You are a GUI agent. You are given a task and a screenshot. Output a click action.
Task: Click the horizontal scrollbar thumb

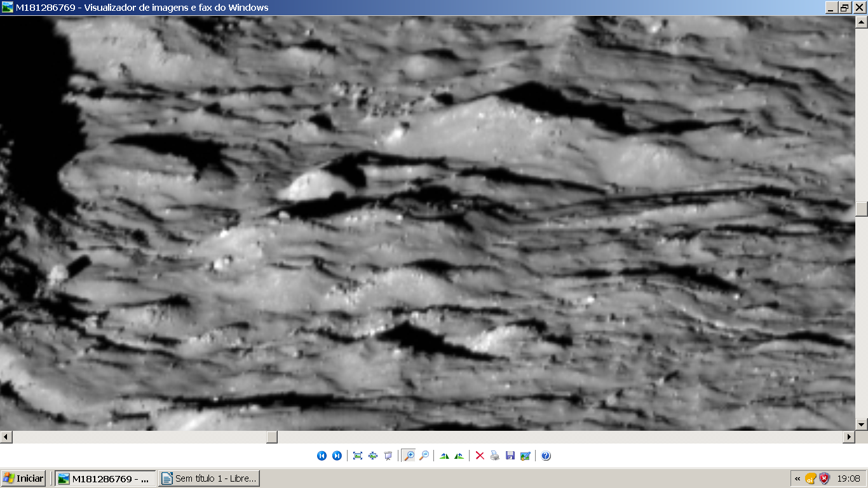(x=271, y=437)
